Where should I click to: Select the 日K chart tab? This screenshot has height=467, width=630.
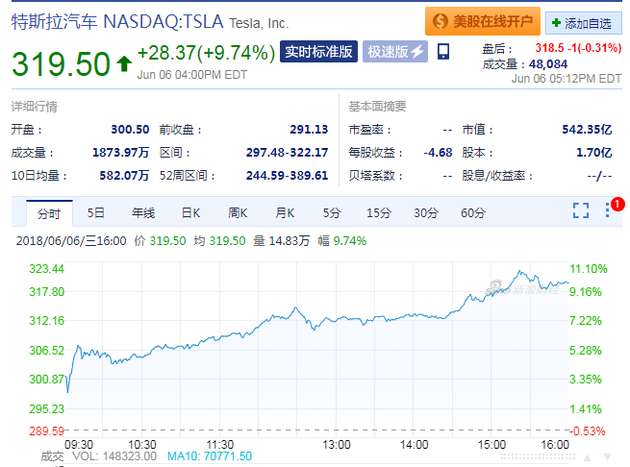[190, 213]
